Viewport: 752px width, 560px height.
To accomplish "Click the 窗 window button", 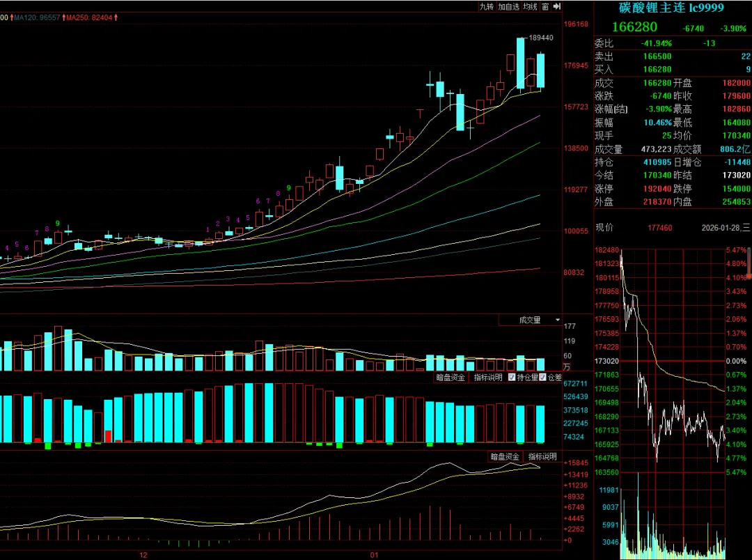I will click(x=545, y=7).
